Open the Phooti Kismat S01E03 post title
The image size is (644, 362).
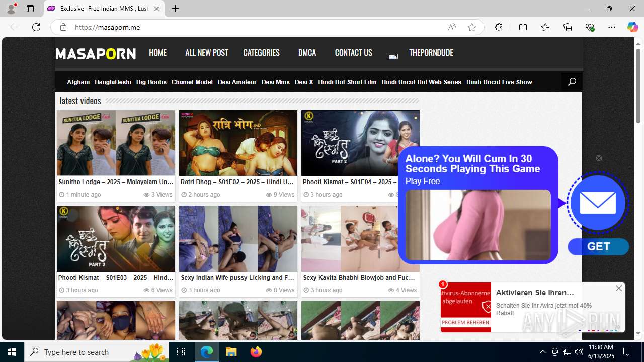pyautogui.click(x=116, y=278)
